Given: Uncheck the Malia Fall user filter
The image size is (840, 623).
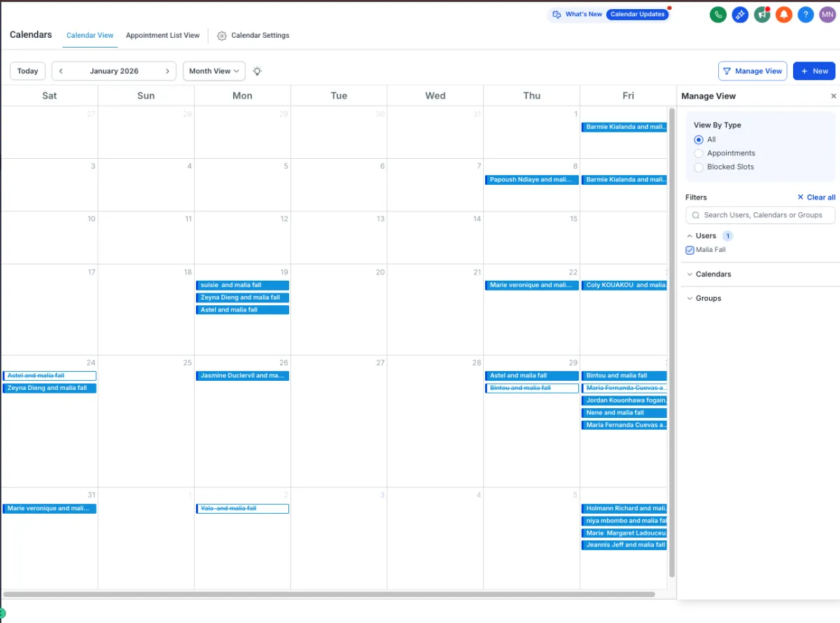Looking at the screenshot, I should point(690,250).
